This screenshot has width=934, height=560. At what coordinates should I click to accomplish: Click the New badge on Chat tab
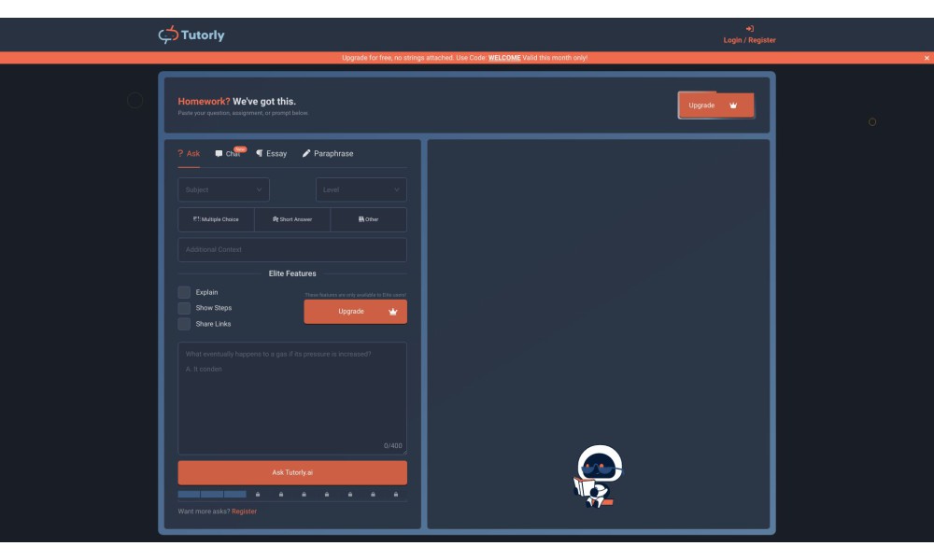point(240,149)
